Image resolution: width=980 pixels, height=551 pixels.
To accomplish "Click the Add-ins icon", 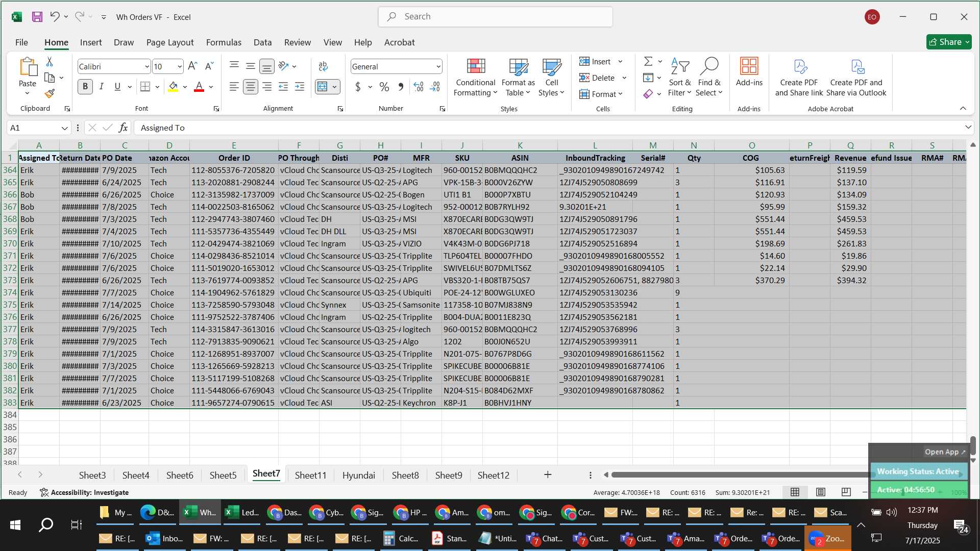I will tap(749, 71).
